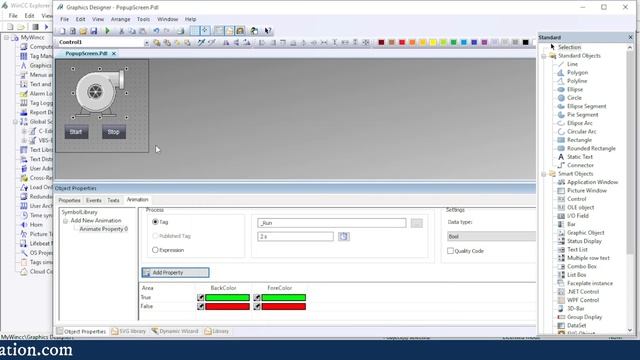Click the What's This help arrow icon

268,31
